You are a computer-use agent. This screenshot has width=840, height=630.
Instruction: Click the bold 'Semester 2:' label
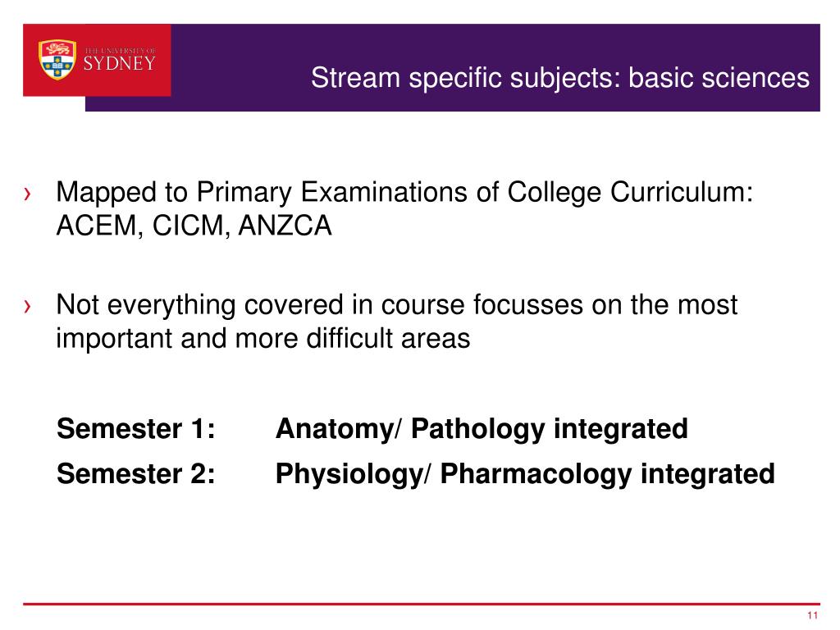click(136, 474)
